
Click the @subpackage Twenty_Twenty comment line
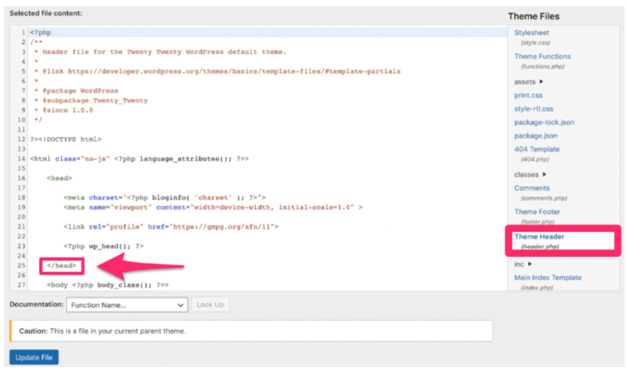91,100
